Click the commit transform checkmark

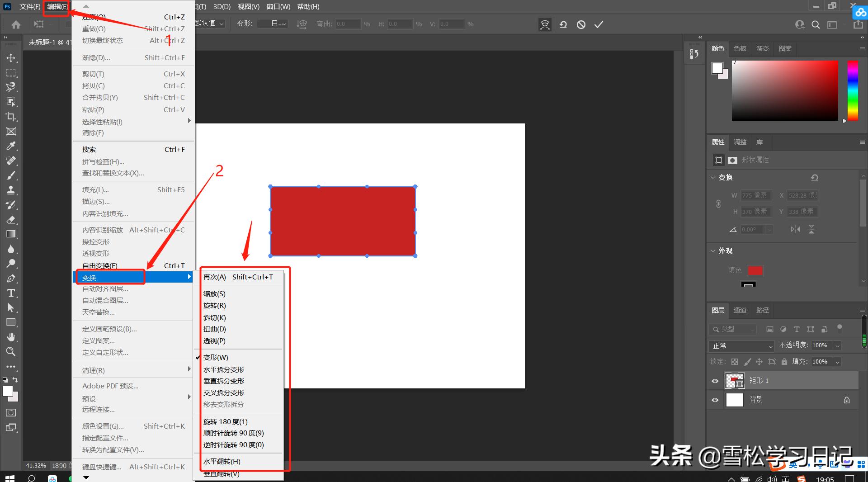click(599, 24)
